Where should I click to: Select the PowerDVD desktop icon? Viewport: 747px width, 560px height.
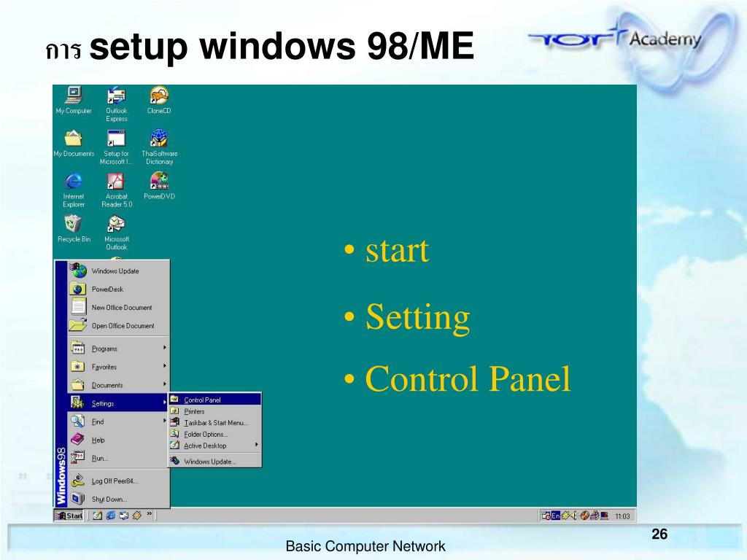[159, 186]
